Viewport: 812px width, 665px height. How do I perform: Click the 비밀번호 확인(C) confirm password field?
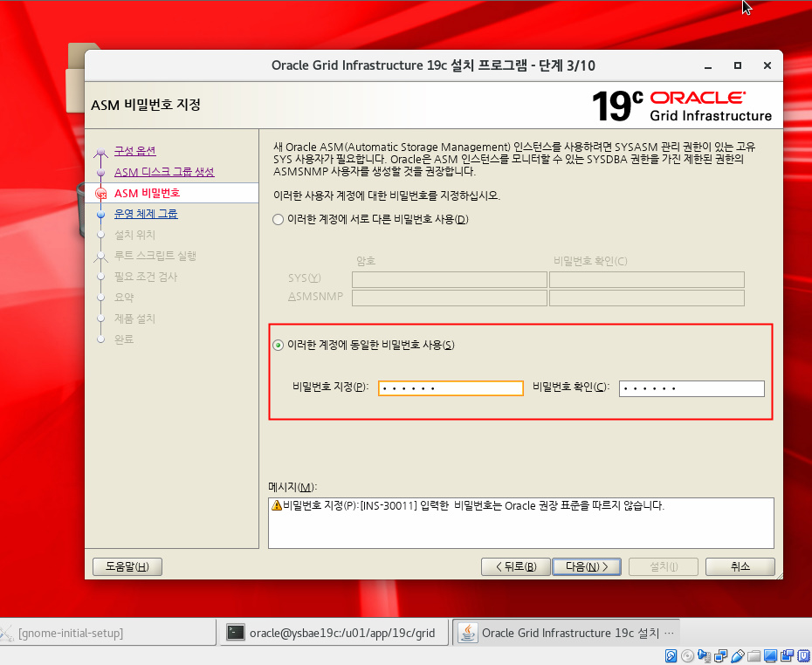692,388
